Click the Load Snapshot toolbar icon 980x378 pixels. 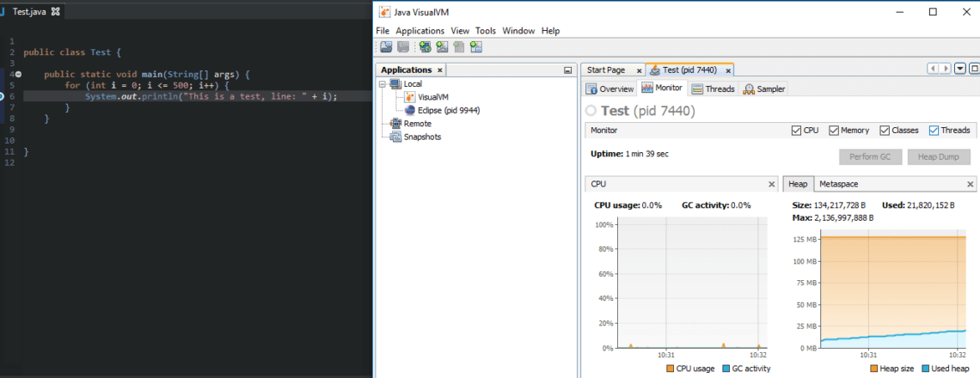pos(386,47)
